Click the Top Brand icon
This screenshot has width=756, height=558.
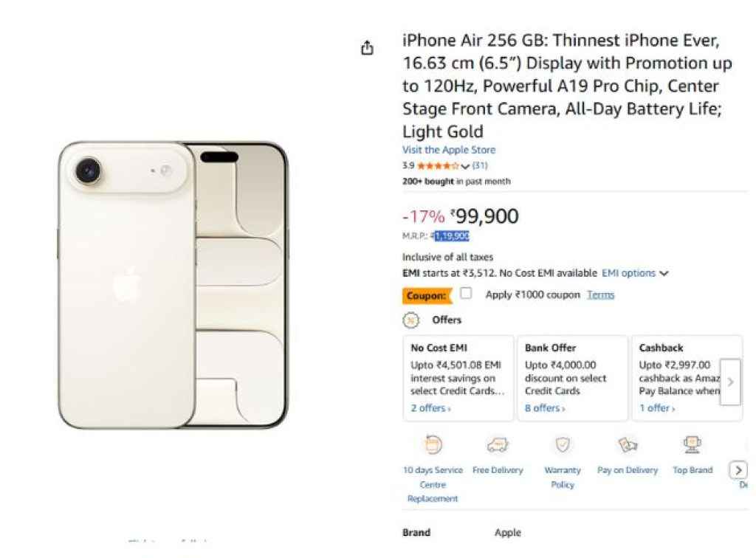tap(692, 445)
